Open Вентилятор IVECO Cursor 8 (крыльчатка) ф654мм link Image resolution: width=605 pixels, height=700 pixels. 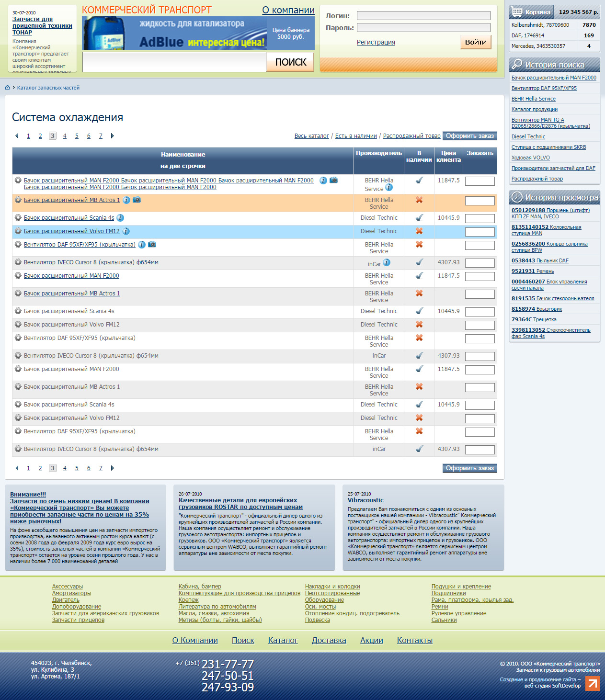click(91, 262)
